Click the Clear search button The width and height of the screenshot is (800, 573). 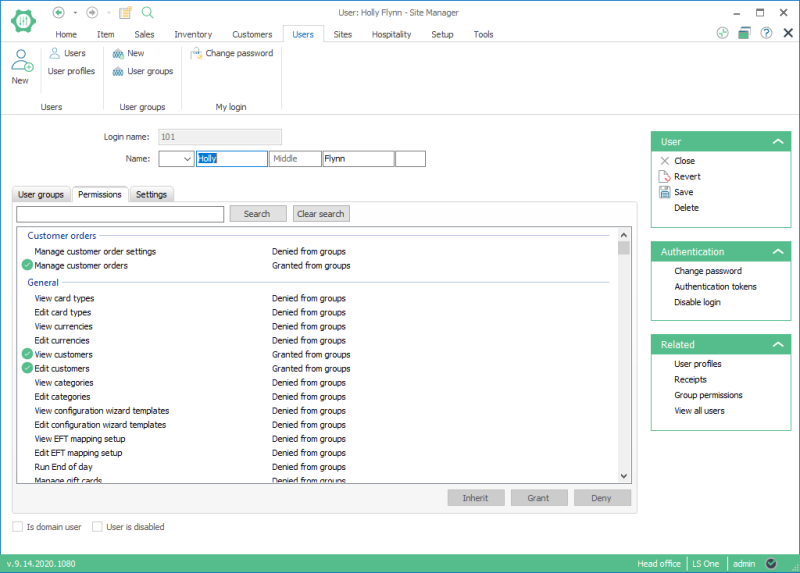[x=321, y=214]
